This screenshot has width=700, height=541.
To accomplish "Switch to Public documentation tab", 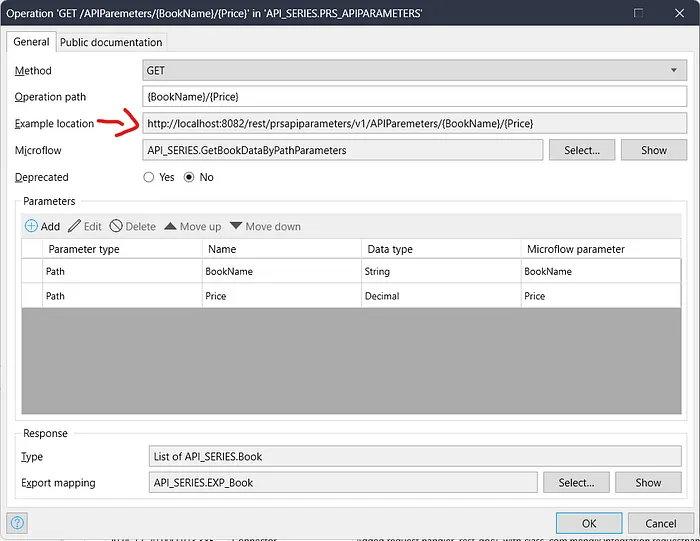I will tap(111, 42).
